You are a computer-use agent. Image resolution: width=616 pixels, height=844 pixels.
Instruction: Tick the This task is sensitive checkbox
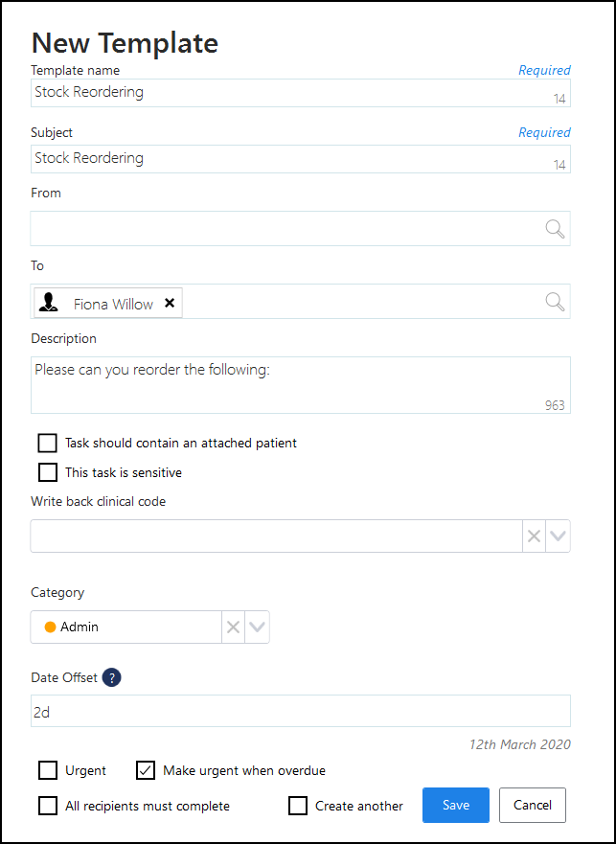coord(48,471)
